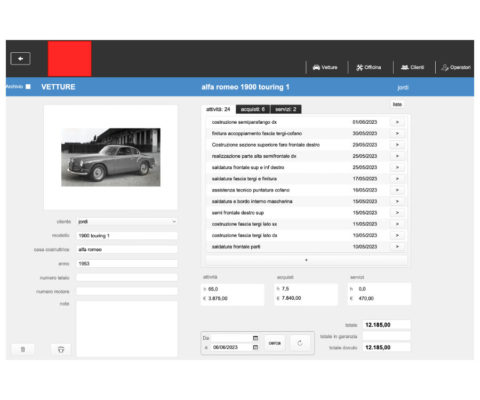Click the numero telaio field
Image resolution: width=480 pixels, height=400 pixels.
(127, 277)
